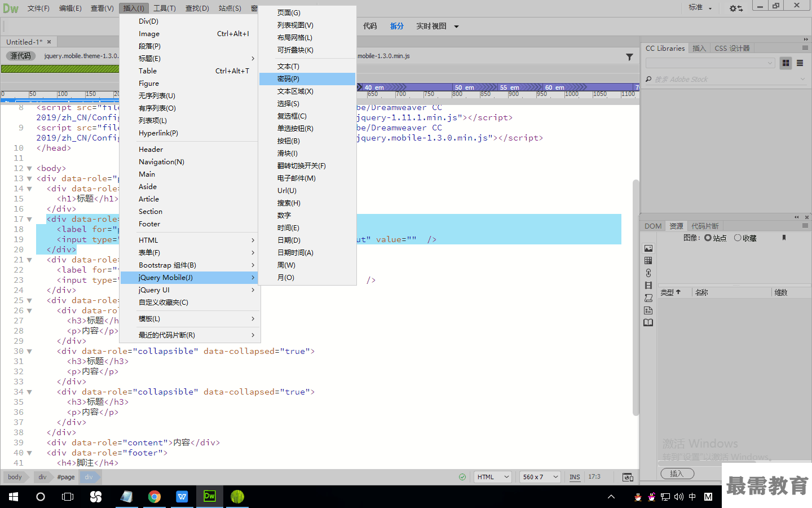812x508 pixels.
Task: Show image assets in the Assets panel
Action: [x=648, y=248]
